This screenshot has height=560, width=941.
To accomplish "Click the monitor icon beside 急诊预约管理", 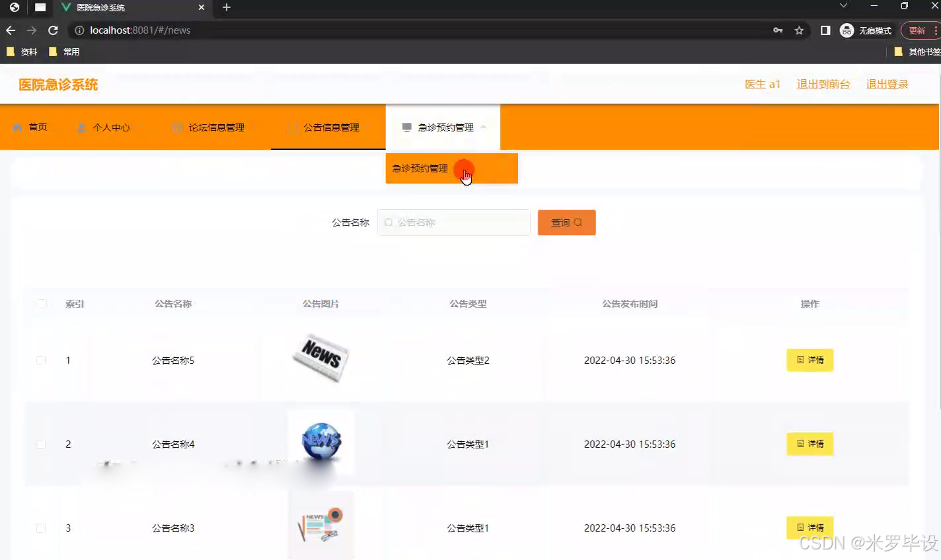I will click(x=406, y=127).
